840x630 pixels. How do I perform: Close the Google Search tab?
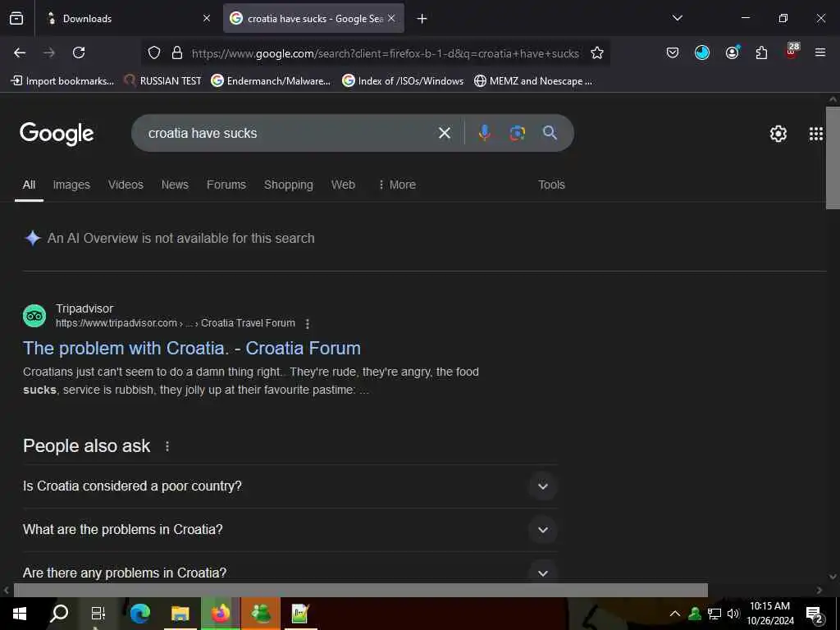click(x=391, y=18)
